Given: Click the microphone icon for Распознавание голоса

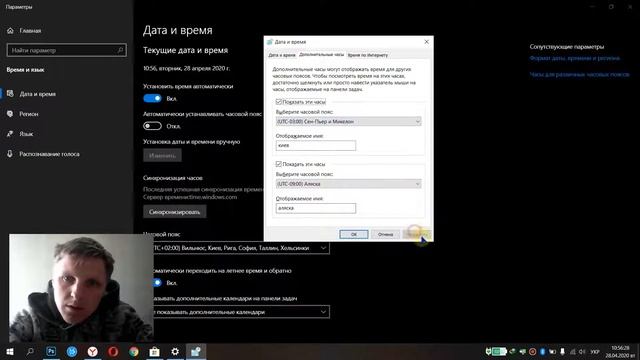Looking at the screenshot, I should tap(10, 154).
